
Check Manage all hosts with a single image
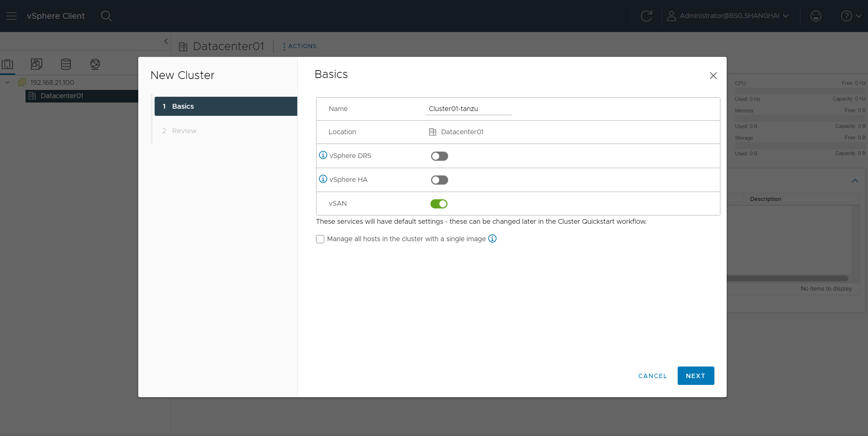[x=320, y=239]
